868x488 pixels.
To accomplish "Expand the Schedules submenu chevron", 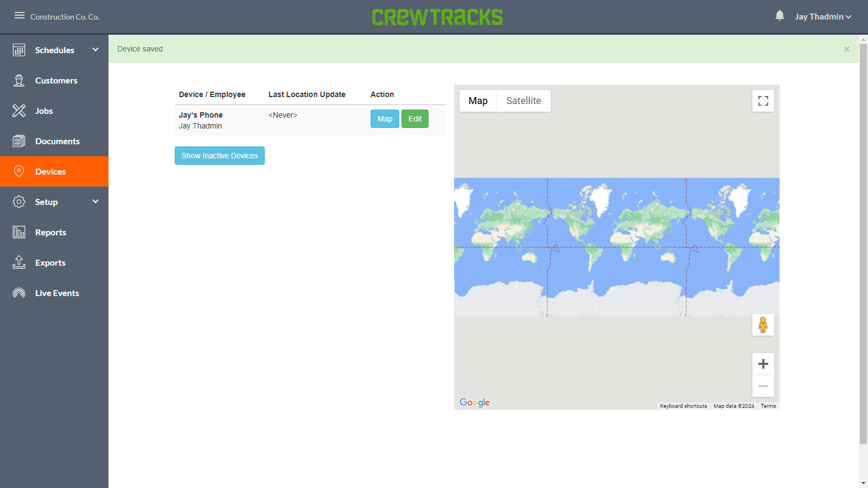I will tap(95, 49).
